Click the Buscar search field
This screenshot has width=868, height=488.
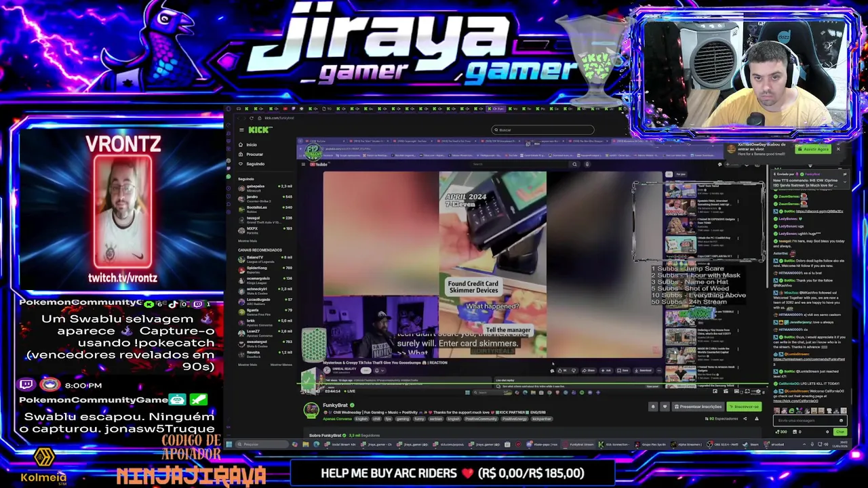542,129
